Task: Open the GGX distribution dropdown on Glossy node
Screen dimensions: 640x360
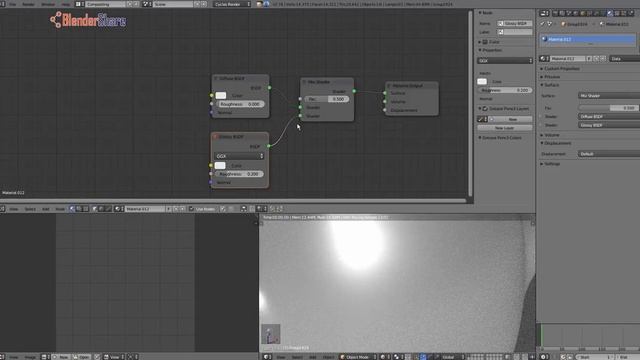Action: pos(239,156)
